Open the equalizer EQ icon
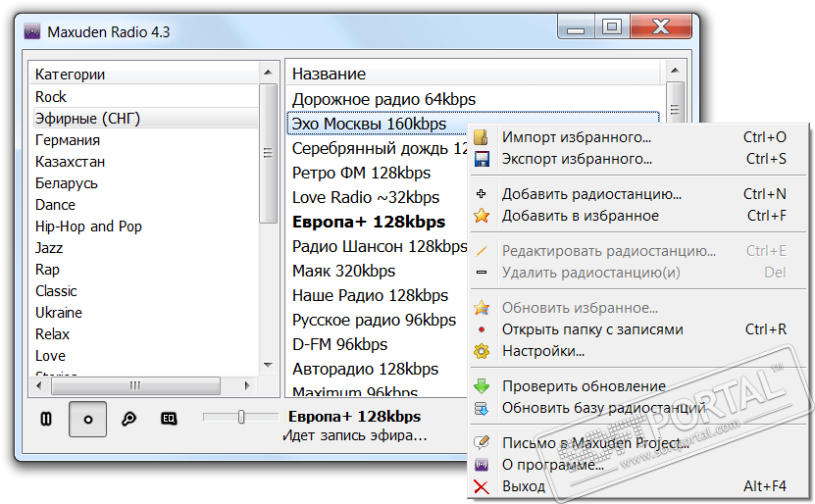Image resolution: width=815 pixels, height=504 pixels. coord(169,419)
